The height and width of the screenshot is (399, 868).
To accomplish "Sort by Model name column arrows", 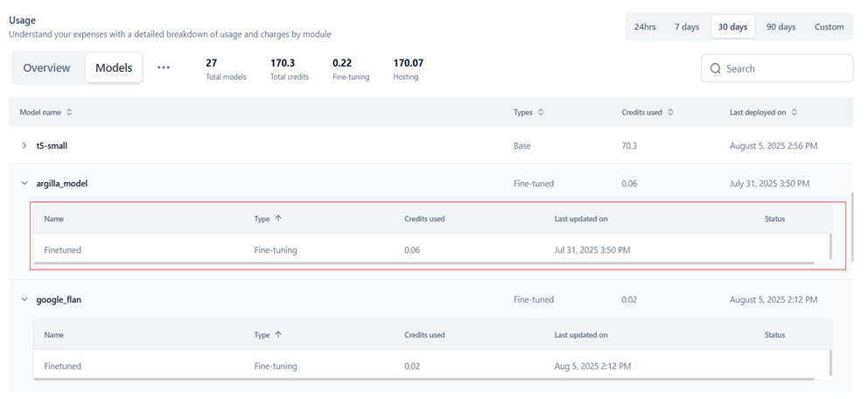I will pyautogui.click(x=70, y=112).
